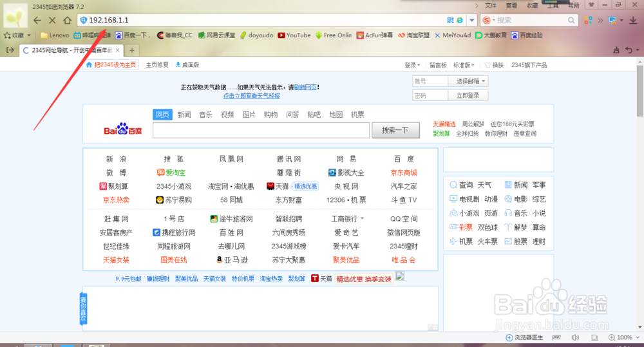The image size is (644, 347).
Task: Open the 收藏 menu
Action: point(533,5)
